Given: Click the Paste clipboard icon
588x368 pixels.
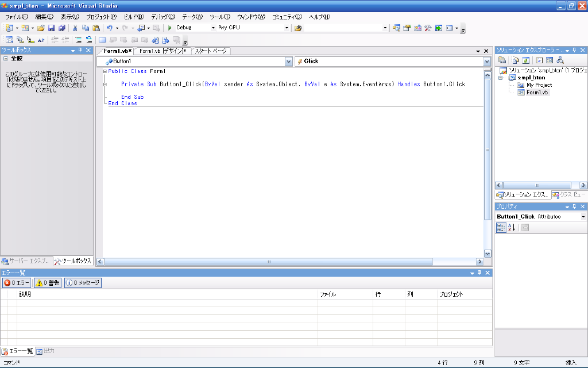Looking at the screenshot, I should pyautogui.click(x=96, y=28).
